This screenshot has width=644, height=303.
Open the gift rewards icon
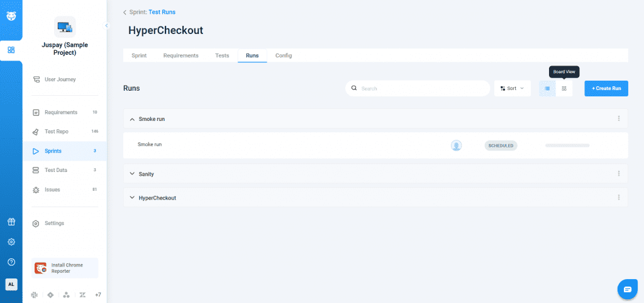point(11,222)
